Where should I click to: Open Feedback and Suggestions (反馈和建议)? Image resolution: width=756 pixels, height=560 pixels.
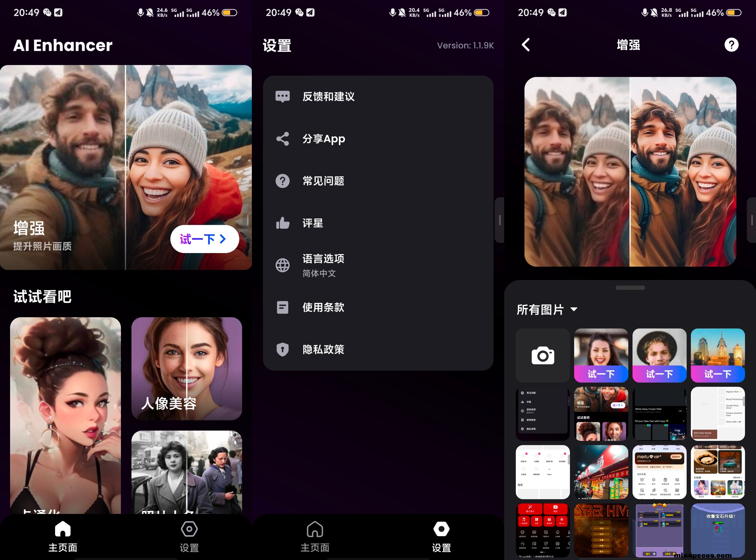[x=328, y=97]
